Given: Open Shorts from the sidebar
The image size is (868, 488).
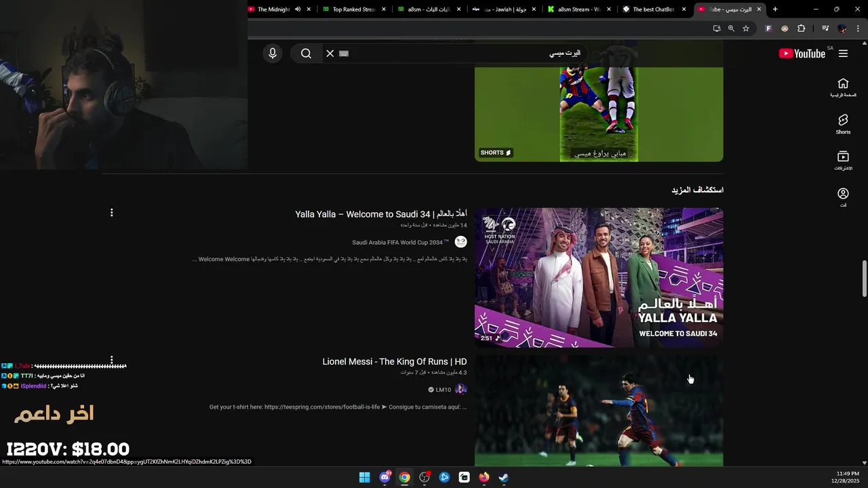Looking at the screenshot, I should tap(843, 124).
